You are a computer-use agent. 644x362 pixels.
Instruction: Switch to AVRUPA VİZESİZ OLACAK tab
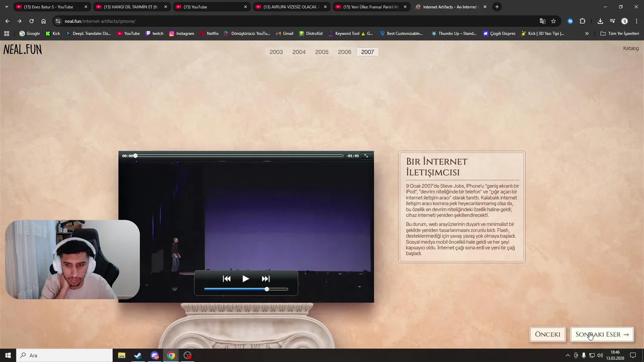(291, 7)
